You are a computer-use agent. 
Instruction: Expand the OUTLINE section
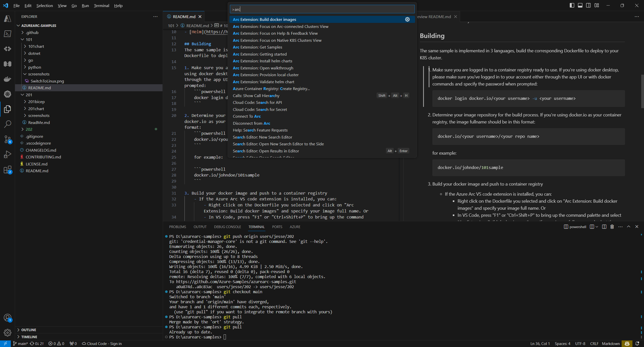[x=28, y=330]
